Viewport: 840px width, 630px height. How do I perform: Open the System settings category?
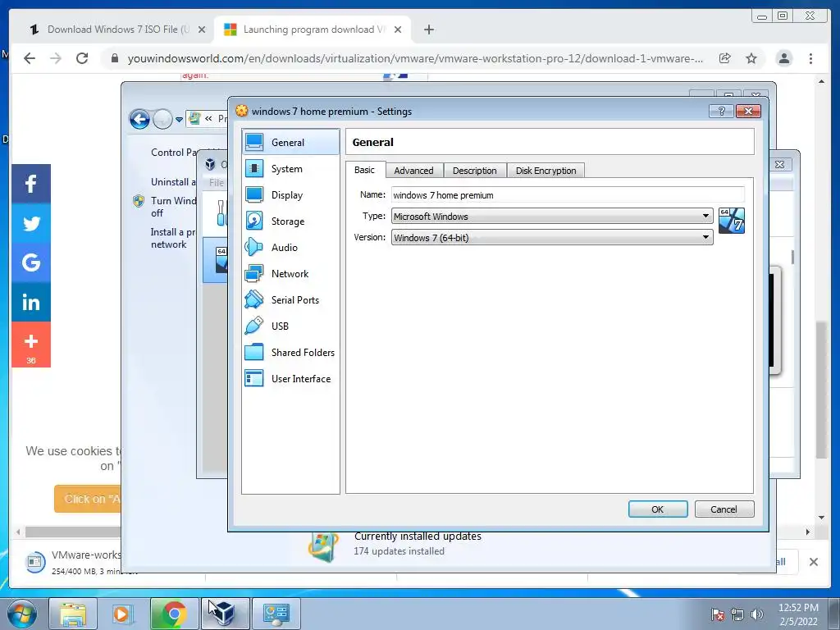(291, 168)
